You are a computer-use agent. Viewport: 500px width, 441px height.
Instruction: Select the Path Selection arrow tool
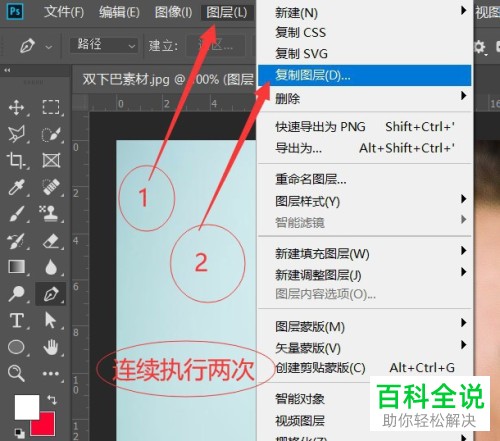tap(50, 320)
